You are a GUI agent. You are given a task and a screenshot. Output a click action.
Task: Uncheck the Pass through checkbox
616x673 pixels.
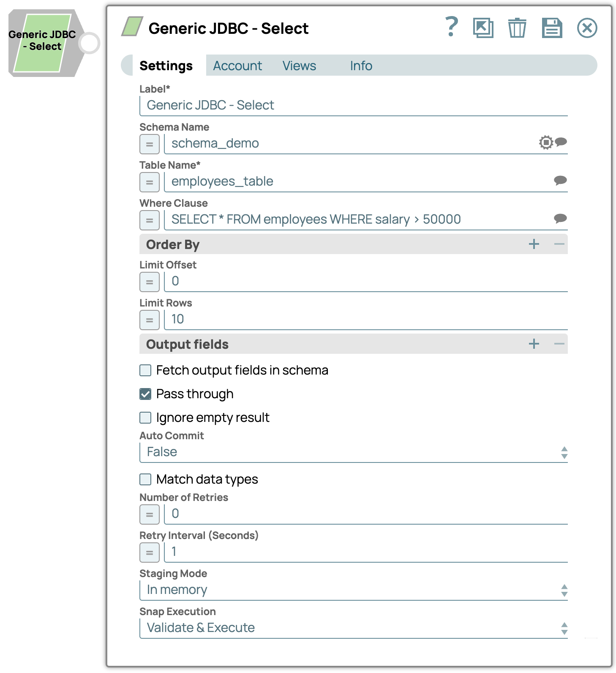click(145, 394)
